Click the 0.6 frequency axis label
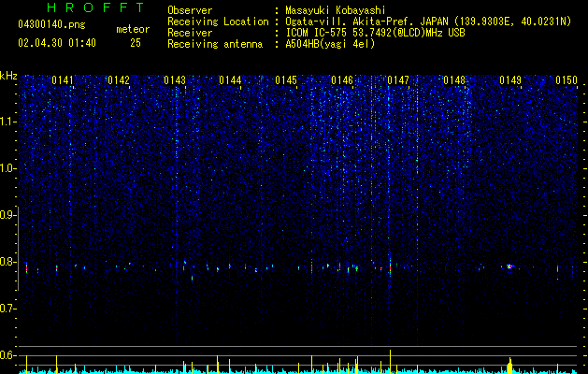The height and width of the screenshot is (374, 588). [x=8, y=355]
